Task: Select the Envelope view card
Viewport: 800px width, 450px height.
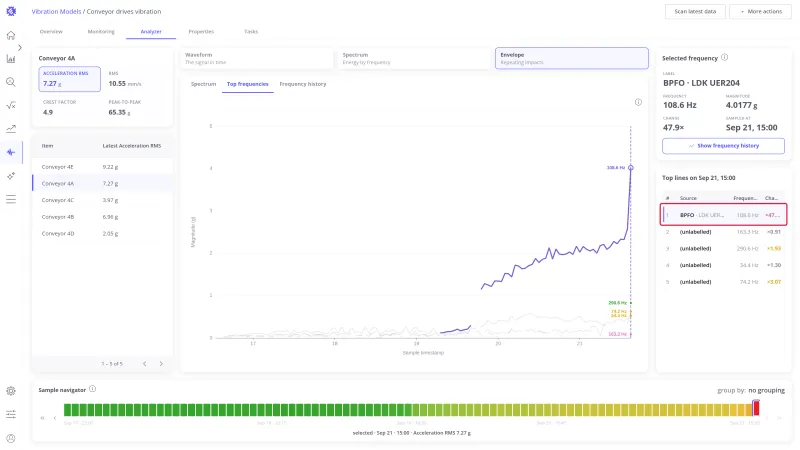Action: 571,58
